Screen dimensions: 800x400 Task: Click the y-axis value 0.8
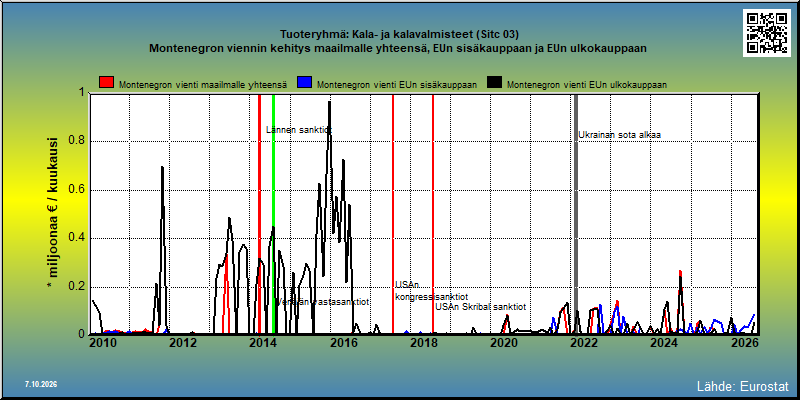pyautogui.click(x=76, y=142)
